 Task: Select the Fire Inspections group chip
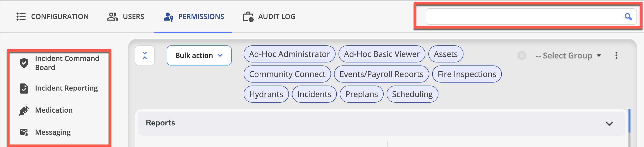click(467, 74)
